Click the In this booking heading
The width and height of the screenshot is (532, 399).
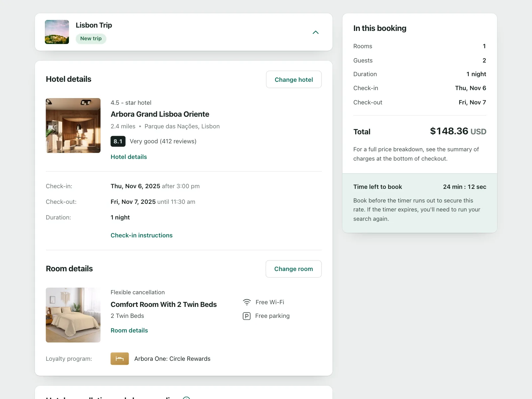380,28
